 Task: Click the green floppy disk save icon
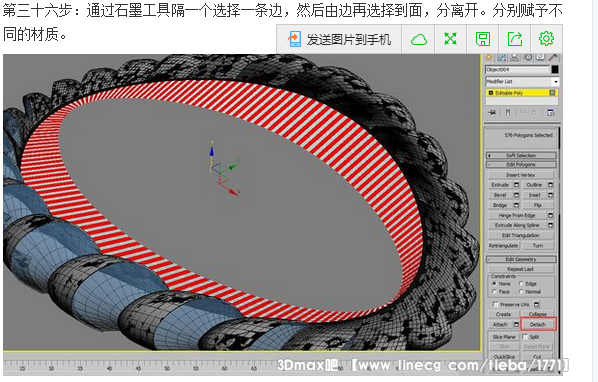point(483,39)
